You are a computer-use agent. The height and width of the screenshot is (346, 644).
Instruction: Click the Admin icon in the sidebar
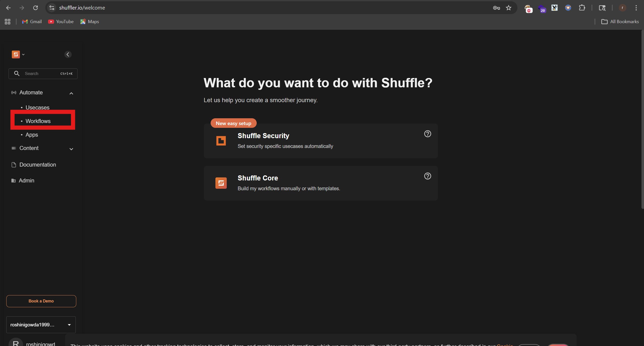[14, 181]
